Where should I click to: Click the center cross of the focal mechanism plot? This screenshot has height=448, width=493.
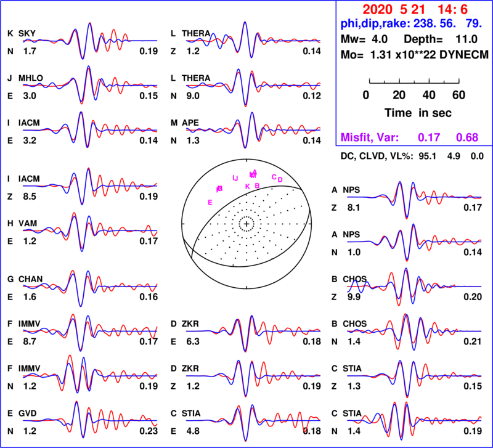(x=246, y=224)
